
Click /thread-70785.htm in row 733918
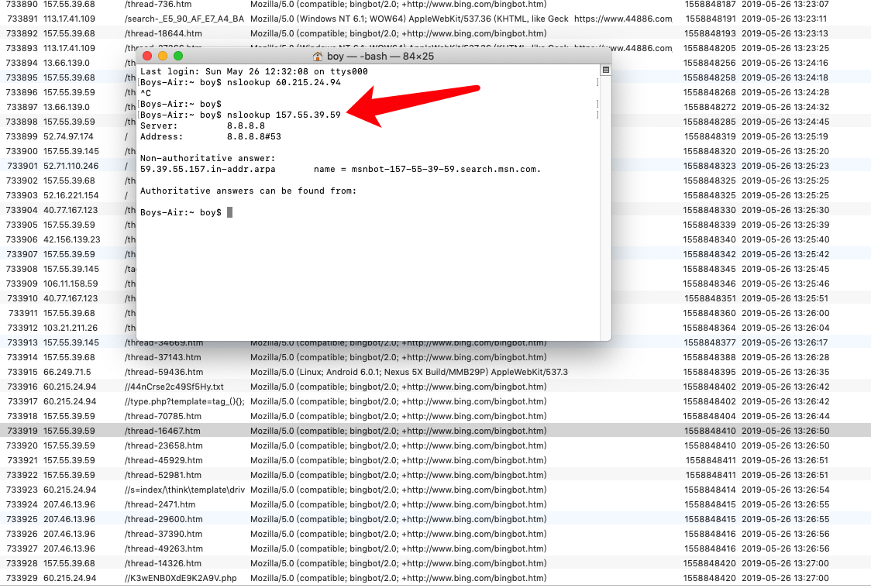[163, 416]
